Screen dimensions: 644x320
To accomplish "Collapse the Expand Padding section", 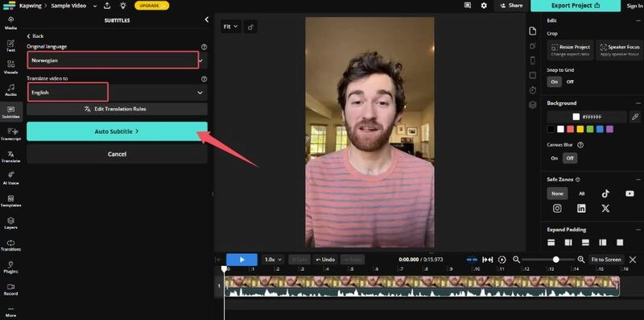I will [638, 230].
